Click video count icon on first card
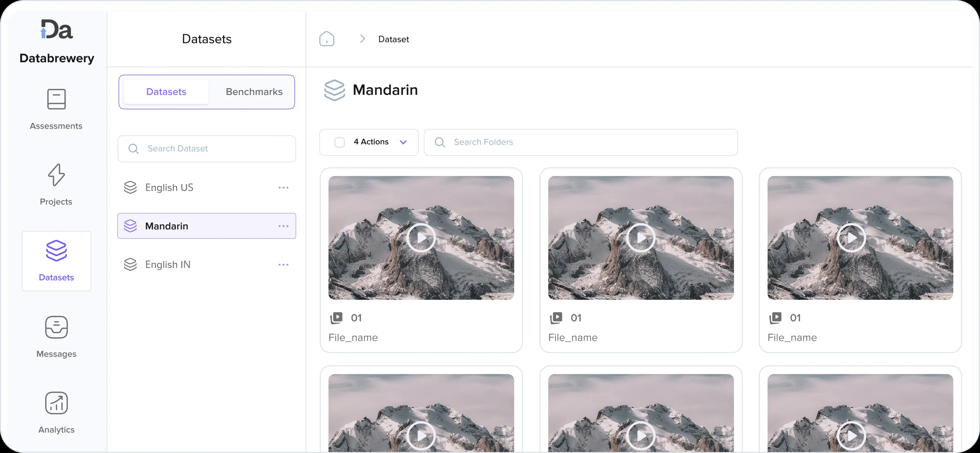 (336, 318)
